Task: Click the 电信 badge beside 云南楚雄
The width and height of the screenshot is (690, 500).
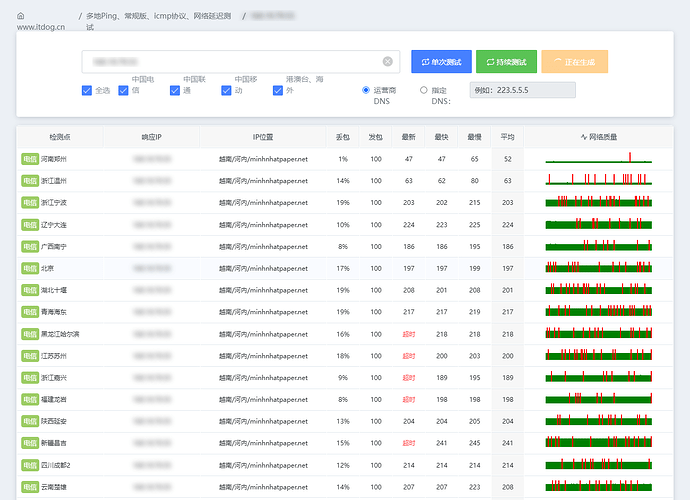Action: click(30, 487)
